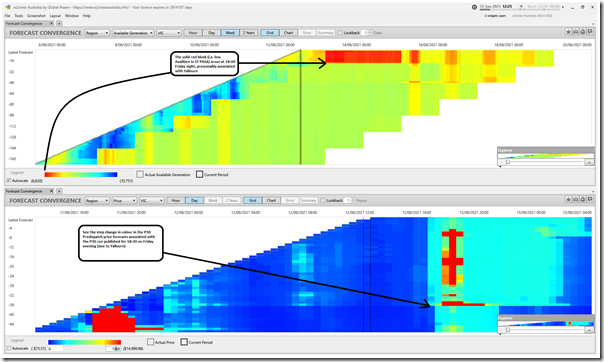Open the Layout menu
The image size is (604, 362).
(x=55, y=16)
